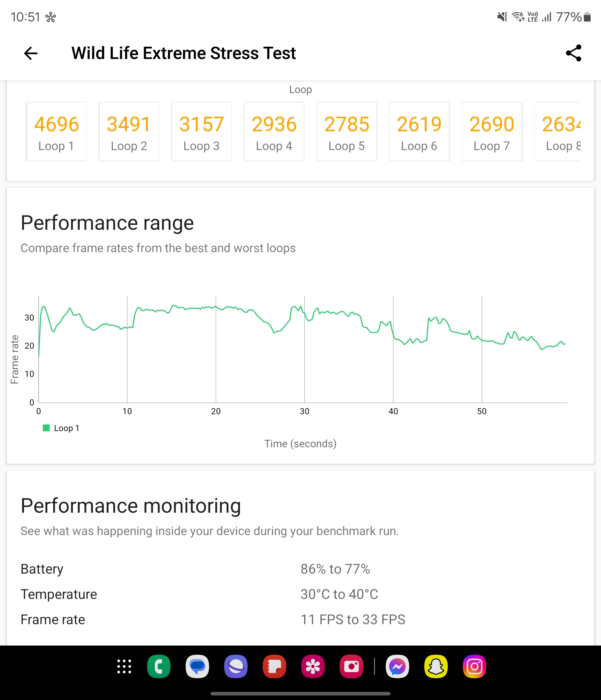
Task: Launch the Samsung Internet browser
Action: click(x=236, y=666)
